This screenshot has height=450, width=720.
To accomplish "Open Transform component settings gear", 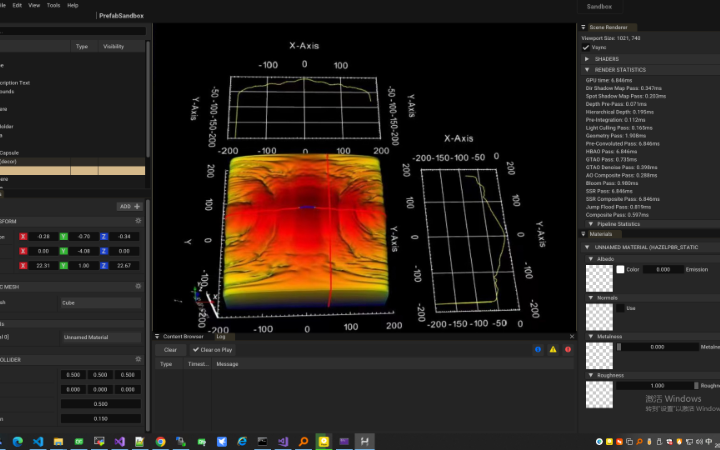I will point(138,221).
